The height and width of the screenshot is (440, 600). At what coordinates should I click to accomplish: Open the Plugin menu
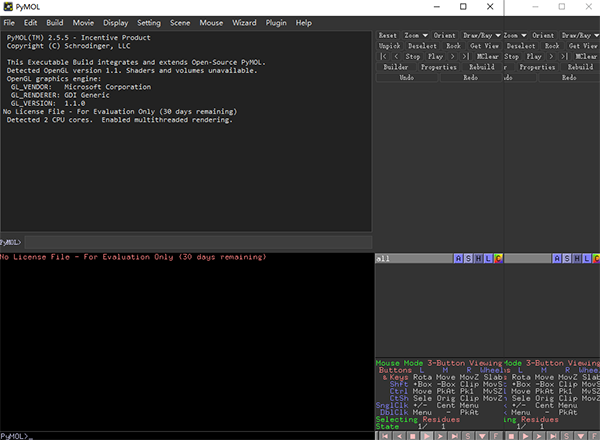[x=276, y=21]
